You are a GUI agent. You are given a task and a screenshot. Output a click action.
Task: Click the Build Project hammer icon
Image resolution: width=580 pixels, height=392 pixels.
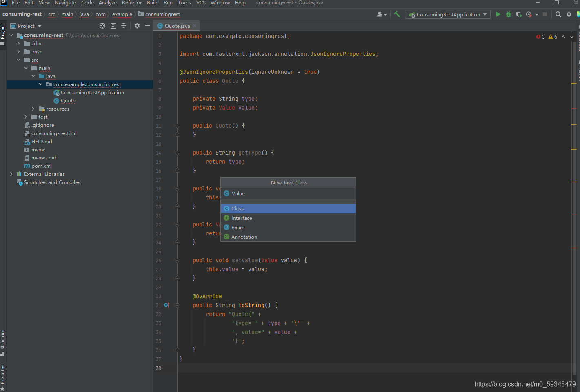click(397, 14)
